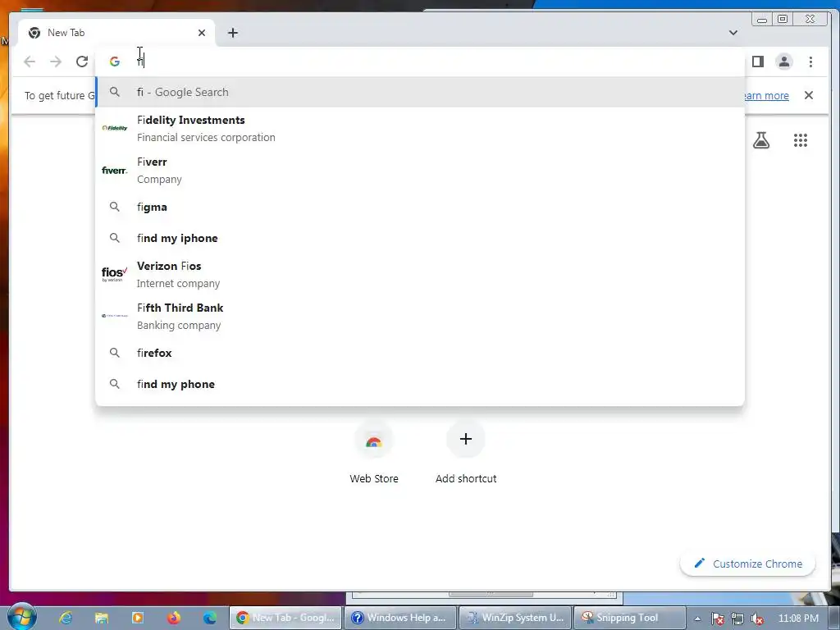This screenshot has height=630, width=840.
Task: Click the Verizon Fios logo icon
Action: click(115, 274)
